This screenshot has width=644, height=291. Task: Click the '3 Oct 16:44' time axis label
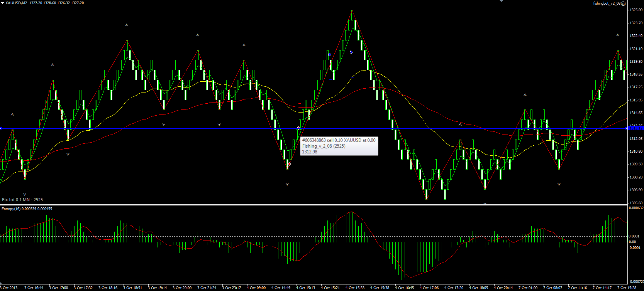coord(34,288)
